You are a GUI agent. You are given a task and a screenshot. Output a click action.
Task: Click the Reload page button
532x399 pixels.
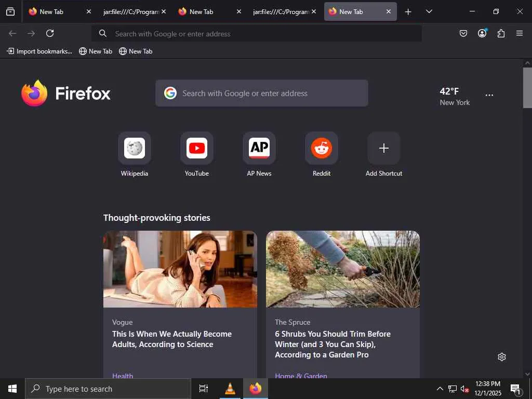50,33
